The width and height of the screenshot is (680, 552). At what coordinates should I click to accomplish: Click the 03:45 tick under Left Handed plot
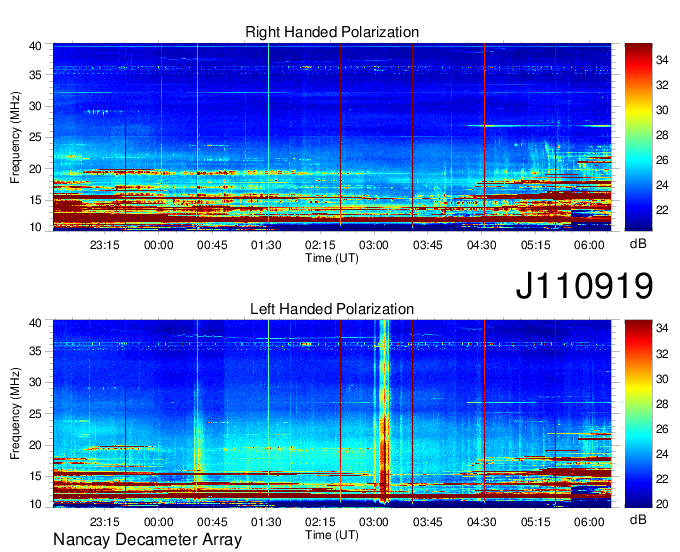(428, 522)
